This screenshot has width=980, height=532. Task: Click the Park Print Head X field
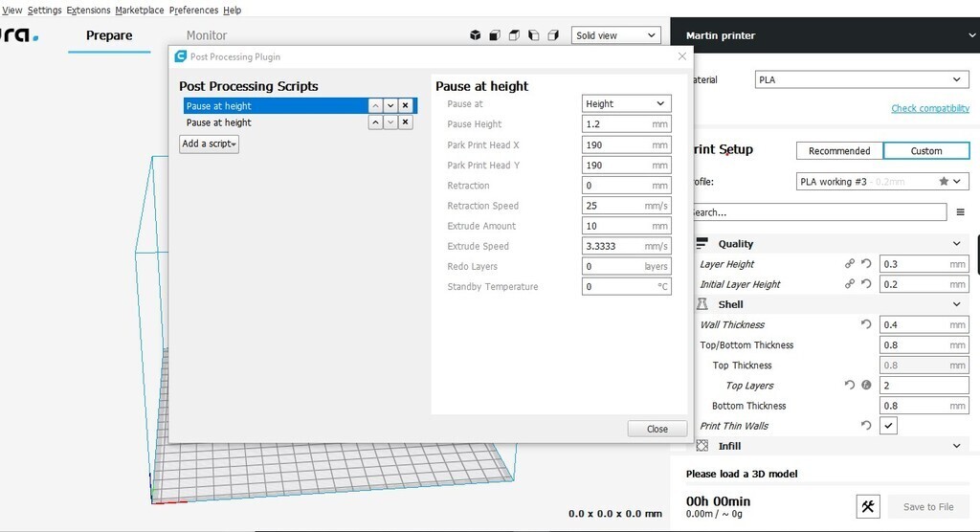click(626, 145)
